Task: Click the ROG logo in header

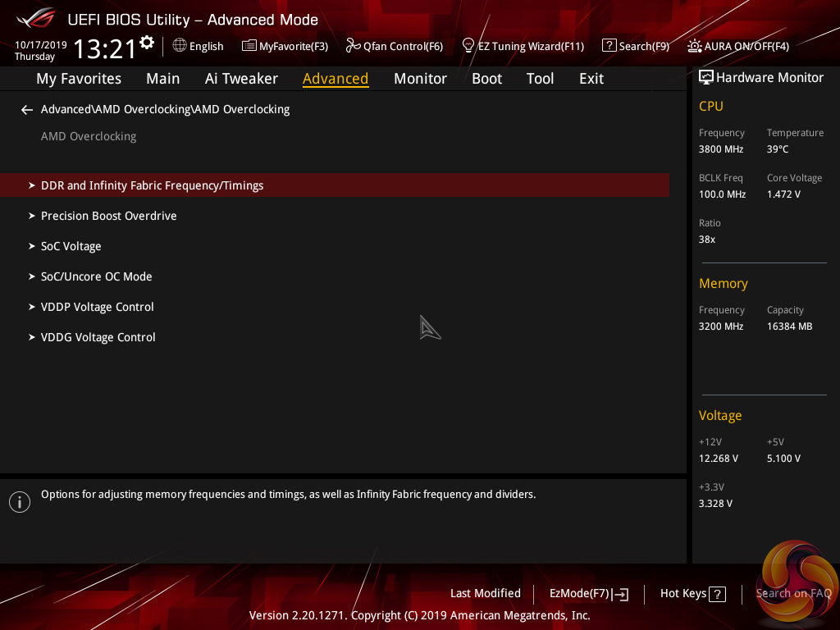Action: point(36,18)
